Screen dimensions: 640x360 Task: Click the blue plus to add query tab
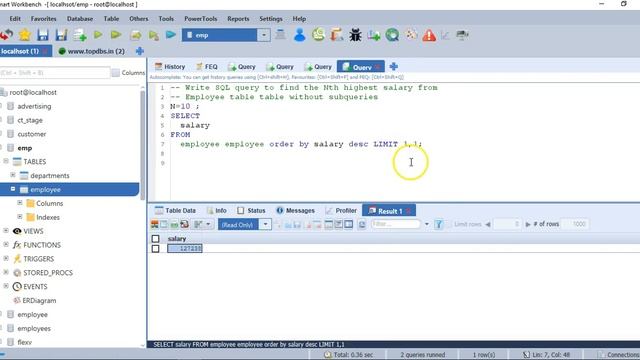[393, 67]
